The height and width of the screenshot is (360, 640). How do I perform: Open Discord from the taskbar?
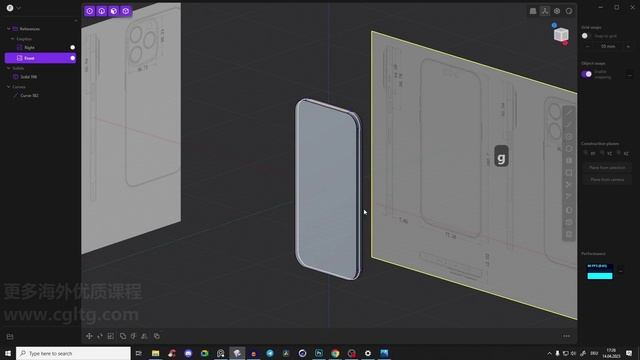pyautogui.click(x=188, y=353)
